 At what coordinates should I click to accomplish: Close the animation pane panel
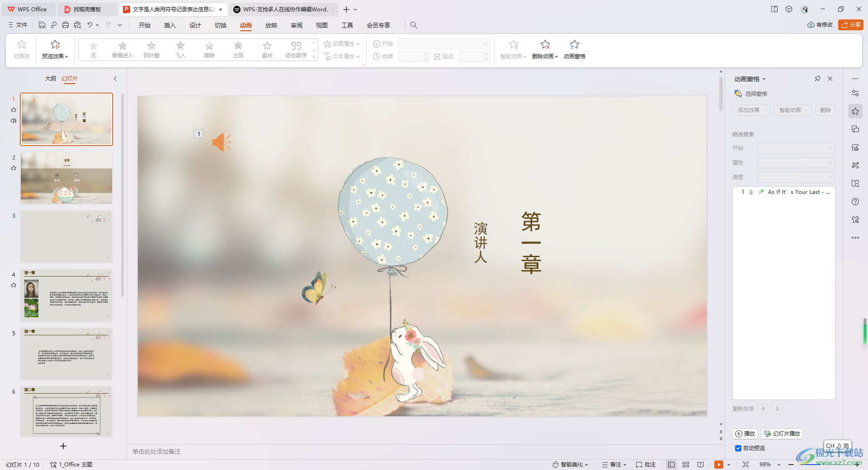pos(830,79)
